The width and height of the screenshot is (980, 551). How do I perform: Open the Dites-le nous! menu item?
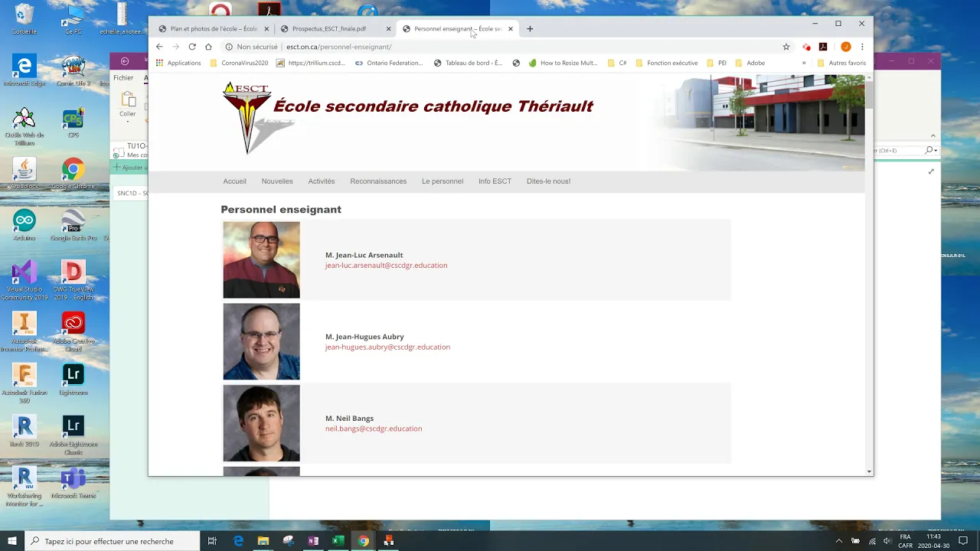548,181
